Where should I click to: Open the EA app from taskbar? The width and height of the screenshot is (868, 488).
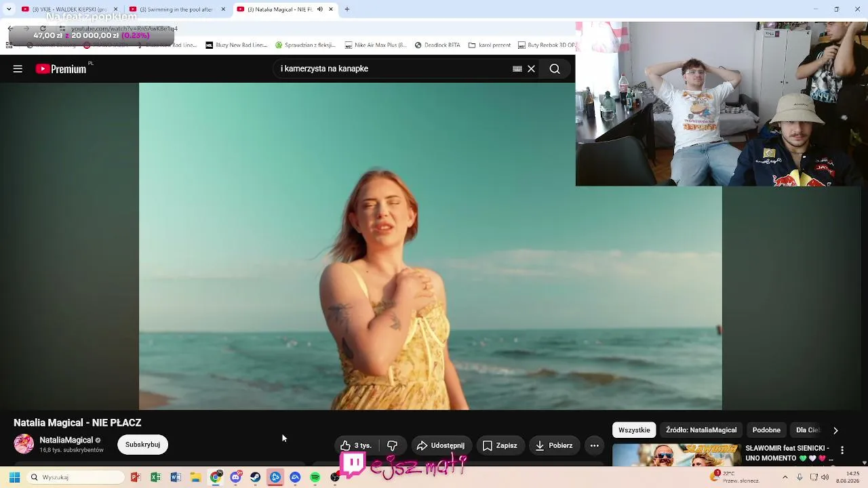[295, 477]
